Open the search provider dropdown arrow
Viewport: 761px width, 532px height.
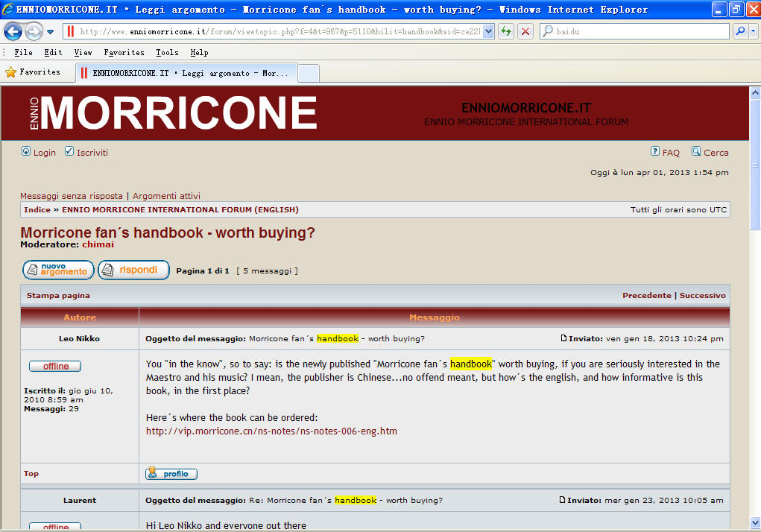coord(754,31)
